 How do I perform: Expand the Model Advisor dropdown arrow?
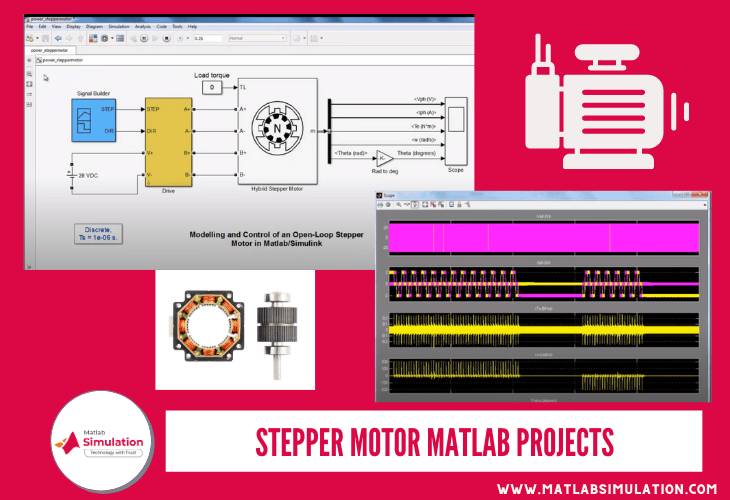point(304,38)
